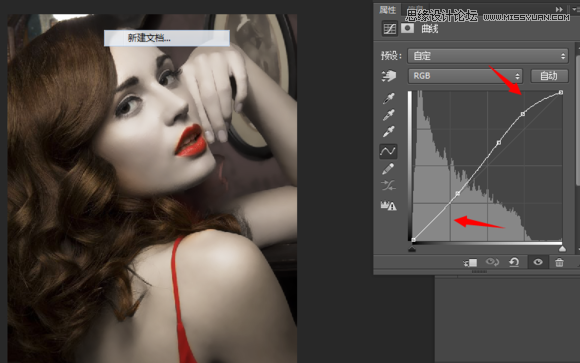Select the lower shadow curve control point

point(458,193)
